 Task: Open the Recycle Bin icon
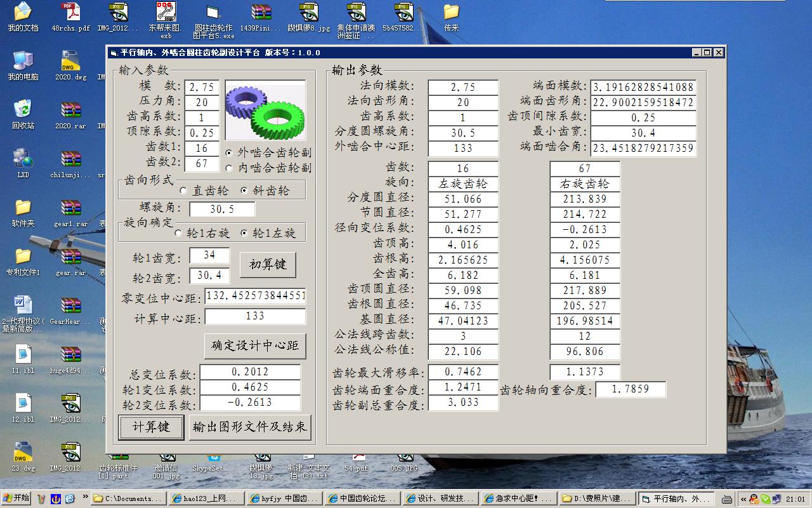23,114
